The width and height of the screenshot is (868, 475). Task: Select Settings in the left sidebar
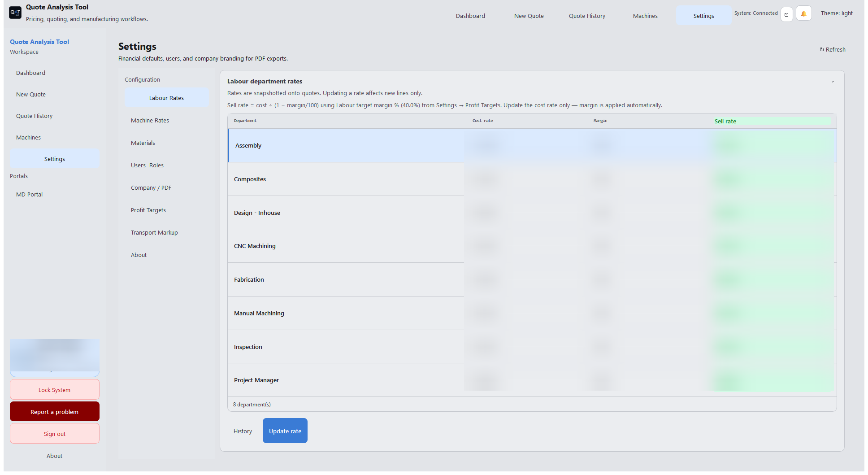[x=54, y=159]
